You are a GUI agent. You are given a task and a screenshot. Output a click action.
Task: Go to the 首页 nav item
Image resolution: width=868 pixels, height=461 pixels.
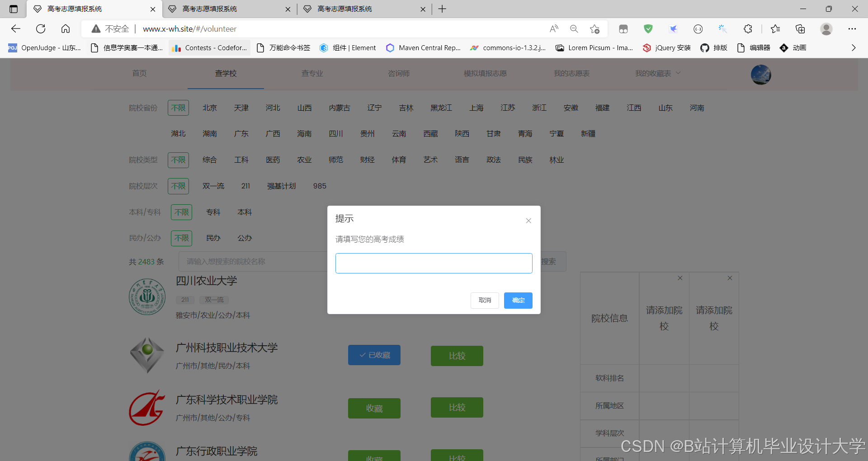[x=139, y=73]
